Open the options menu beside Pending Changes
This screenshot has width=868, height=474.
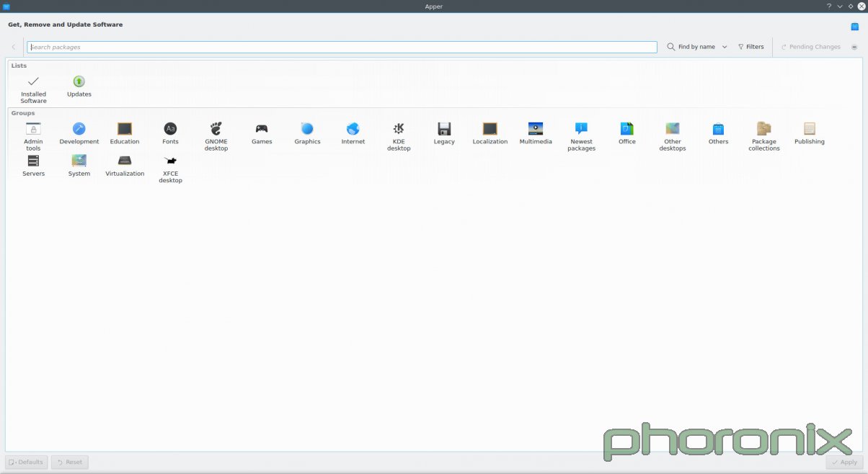[x=854, y=46]
